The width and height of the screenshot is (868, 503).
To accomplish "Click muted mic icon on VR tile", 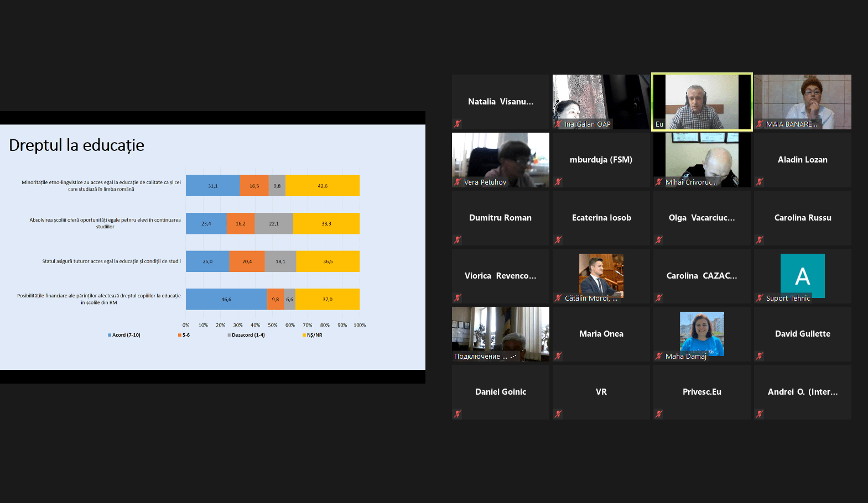I will [558, 414].
